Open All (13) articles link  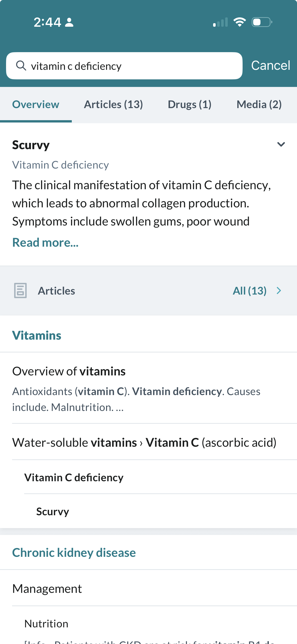point(249,291)
